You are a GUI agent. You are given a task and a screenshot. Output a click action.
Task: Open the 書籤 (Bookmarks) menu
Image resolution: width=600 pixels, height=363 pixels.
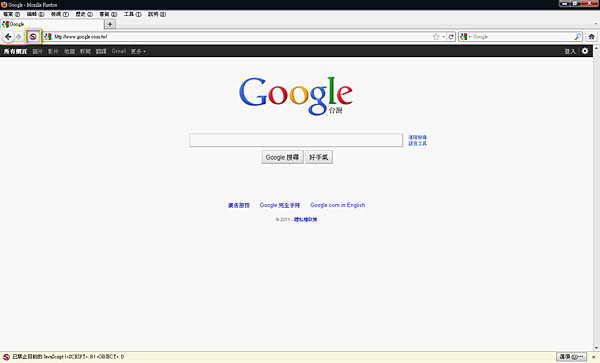tap(108, 15)
